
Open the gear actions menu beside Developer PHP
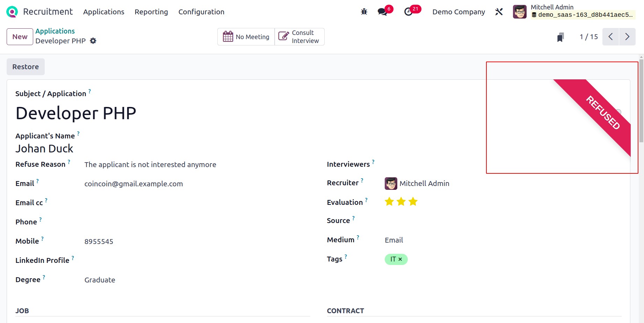click(93, 41)
